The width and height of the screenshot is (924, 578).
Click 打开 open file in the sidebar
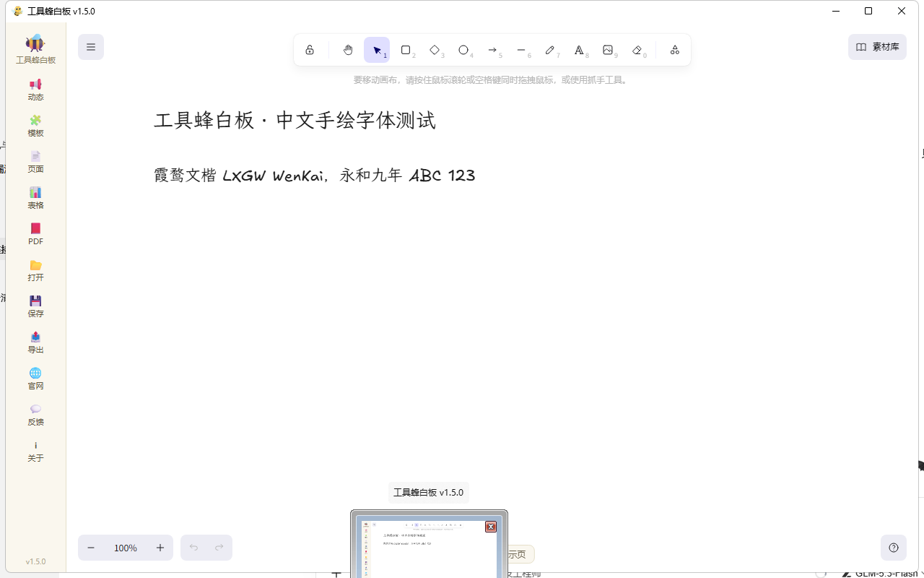[35, 270]
